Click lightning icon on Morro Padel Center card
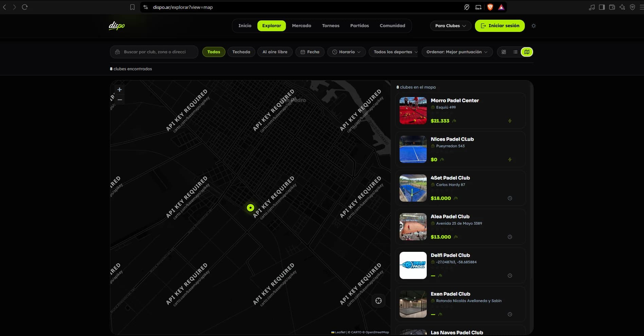Image resolution: width=644 pixels, height=336 pixels. tap(510, 121)
